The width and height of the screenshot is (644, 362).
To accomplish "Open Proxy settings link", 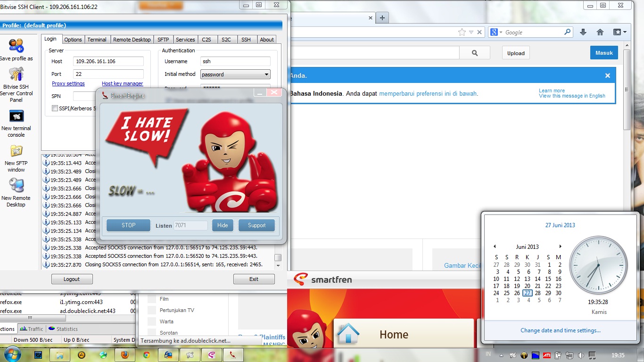I will pyautogui.click(x=68, y=83).
